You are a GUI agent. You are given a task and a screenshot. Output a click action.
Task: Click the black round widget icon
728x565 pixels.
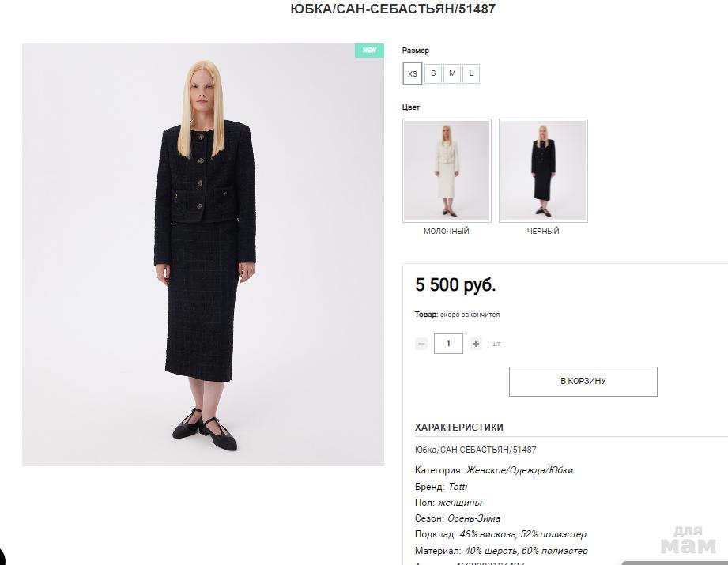2,556
